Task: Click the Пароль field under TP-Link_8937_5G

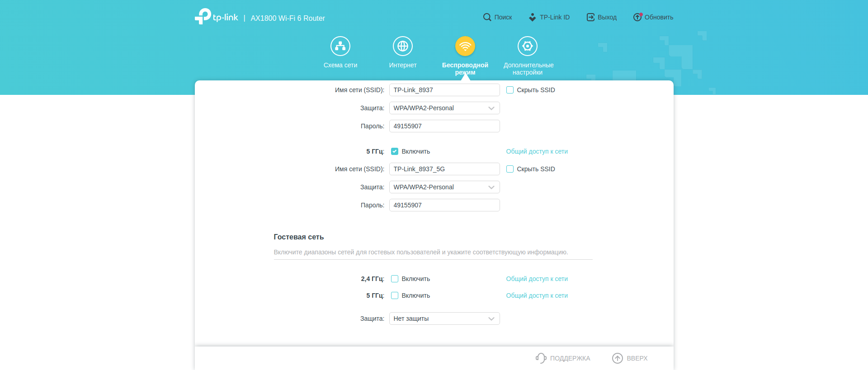Action: pyautogui.click(x=444, y=205)
